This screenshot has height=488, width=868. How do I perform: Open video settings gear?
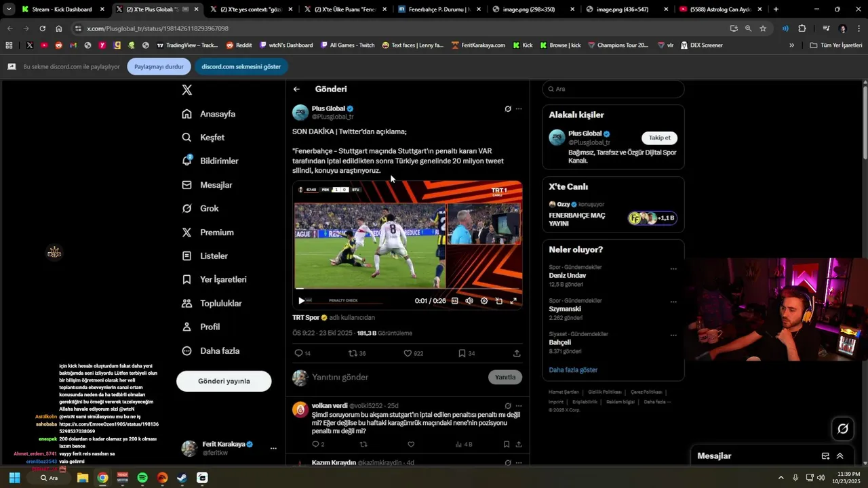[484, 301]
